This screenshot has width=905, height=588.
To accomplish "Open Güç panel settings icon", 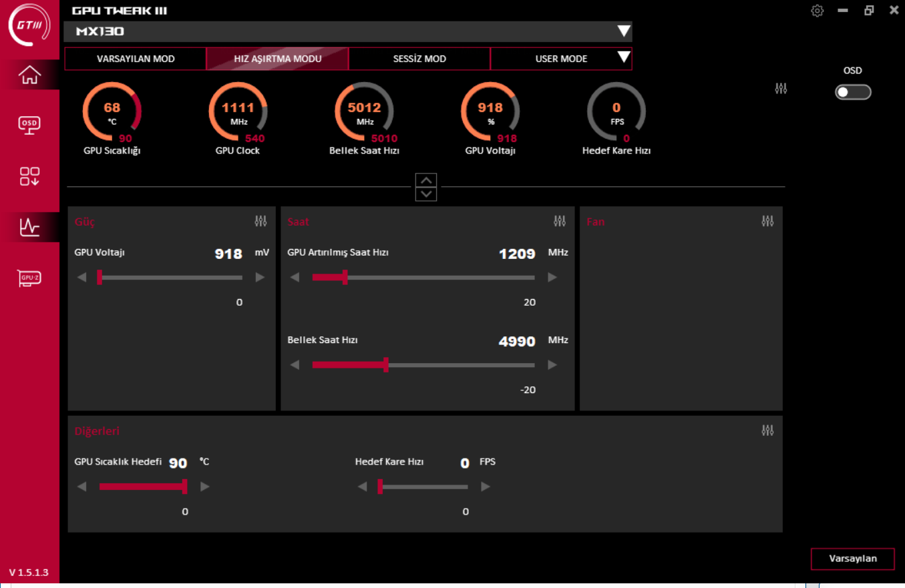I will pyautogui.click(x=260, y=221).
